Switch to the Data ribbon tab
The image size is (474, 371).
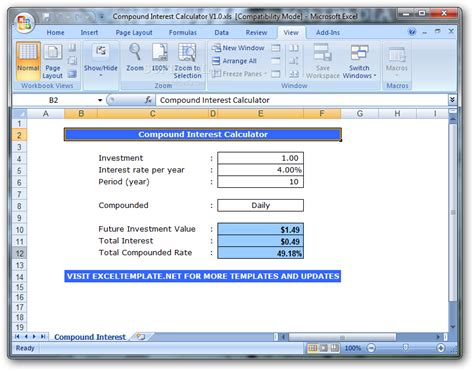pos(221,33)
